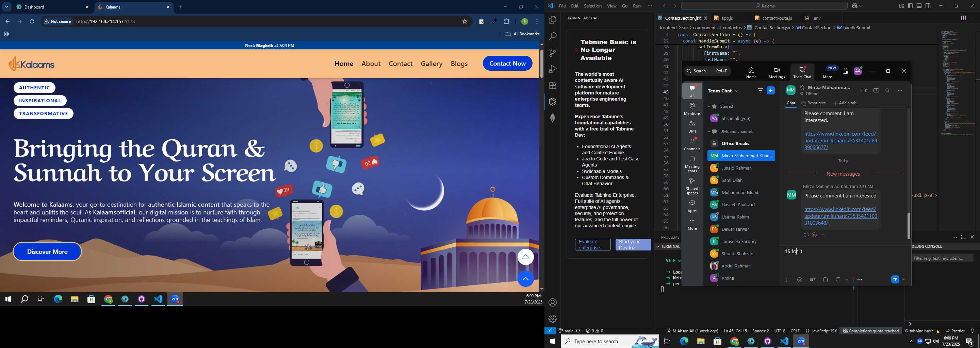980x348 pixels.
Task: Add reaction to Mirza's latest message
Action: 814,235
